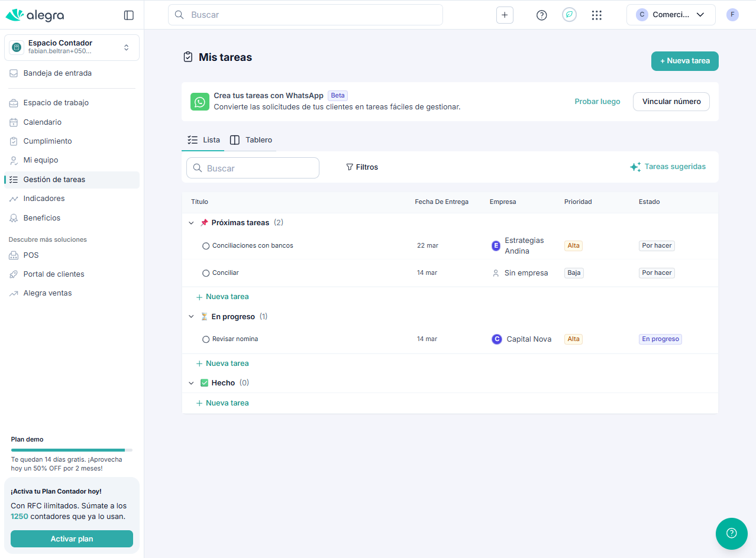The height and width of the screenshot is (558, 756).
Task: Check the Conciliar task circle
Action: point(206,273)
